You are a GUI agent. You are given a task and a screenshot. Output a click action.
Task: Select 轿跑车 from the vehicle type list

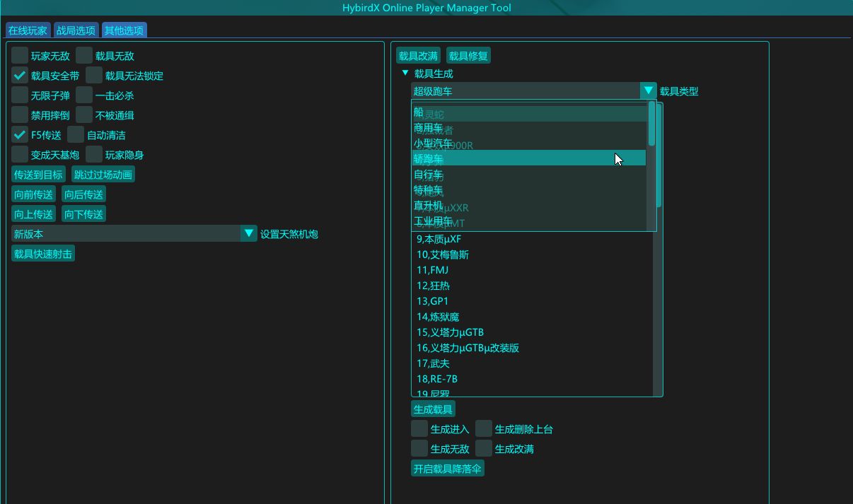[528, 159]
